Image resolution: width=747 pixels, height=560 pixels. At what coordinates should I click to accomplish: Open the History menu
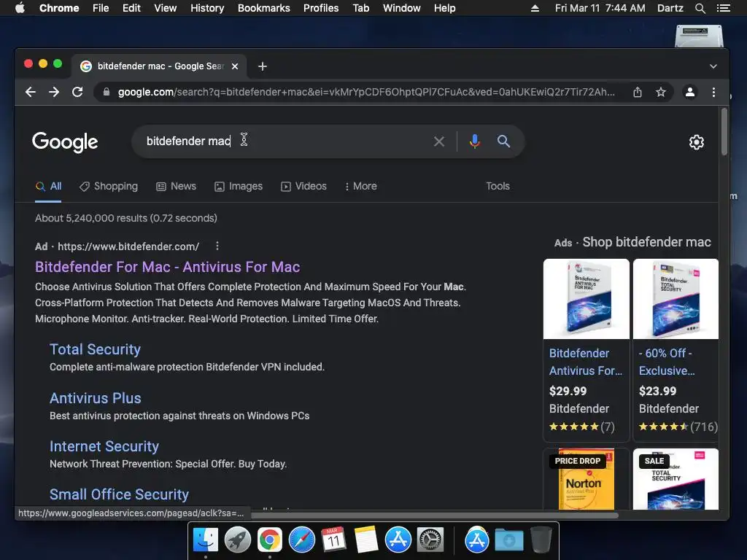207,8
